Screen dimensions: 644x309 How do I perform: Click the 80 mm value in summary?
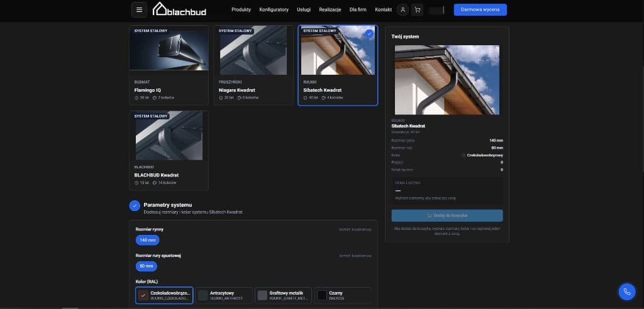coord(497,148)
